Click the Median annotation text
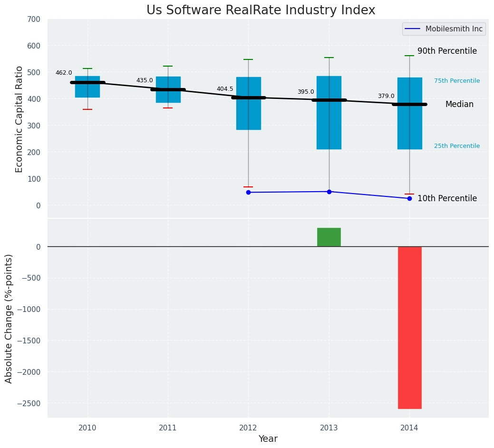494x448 pixels. click(459, 104)
